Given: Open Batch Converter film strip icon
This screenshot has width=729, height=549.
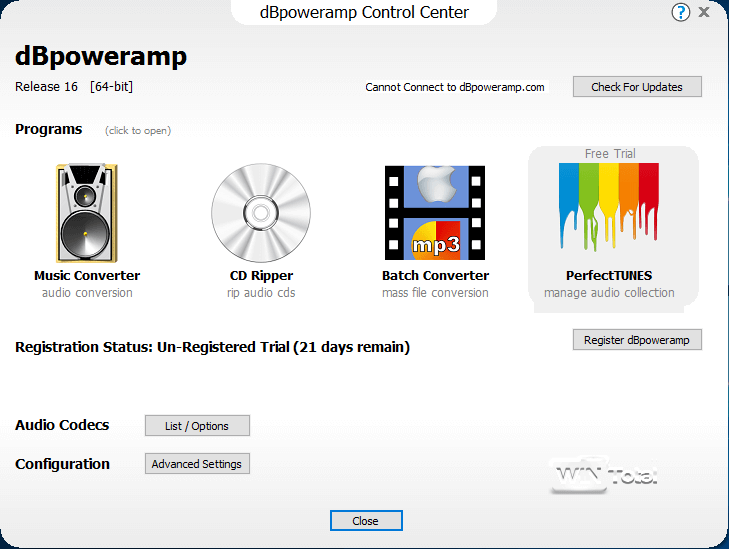Looking at the screenshot, I should click(435, 212).
